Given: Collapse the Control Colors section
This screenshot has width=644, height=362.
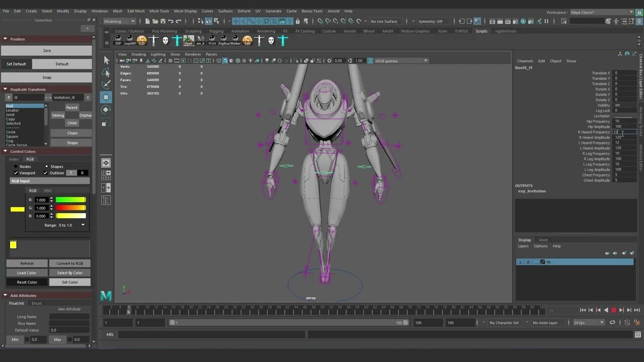Looking at the screenshot, I should 5,151.
